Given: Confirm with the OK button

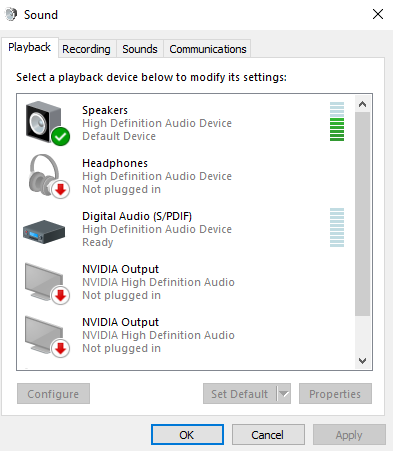Looking at the screenshot, I should [x=187, y=435].
